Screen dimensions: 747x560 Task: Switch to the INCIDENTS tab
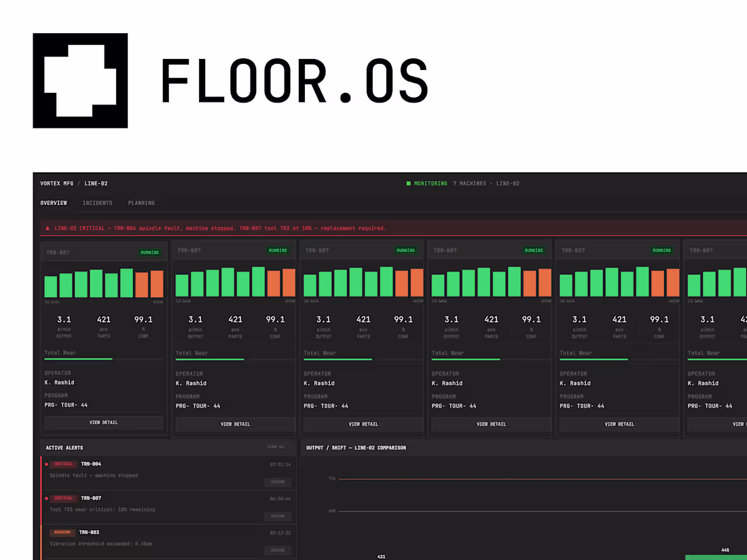tap(98, 203)
